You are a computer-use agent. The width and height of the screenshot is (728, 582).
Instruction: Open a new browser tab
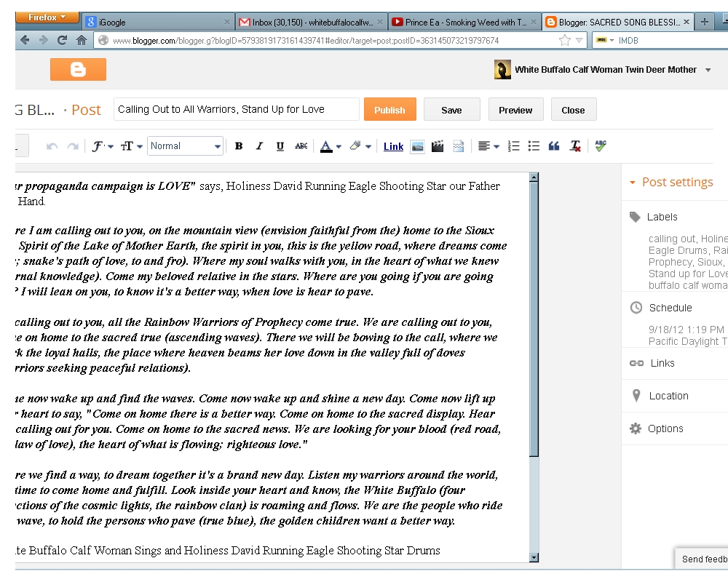704,22
